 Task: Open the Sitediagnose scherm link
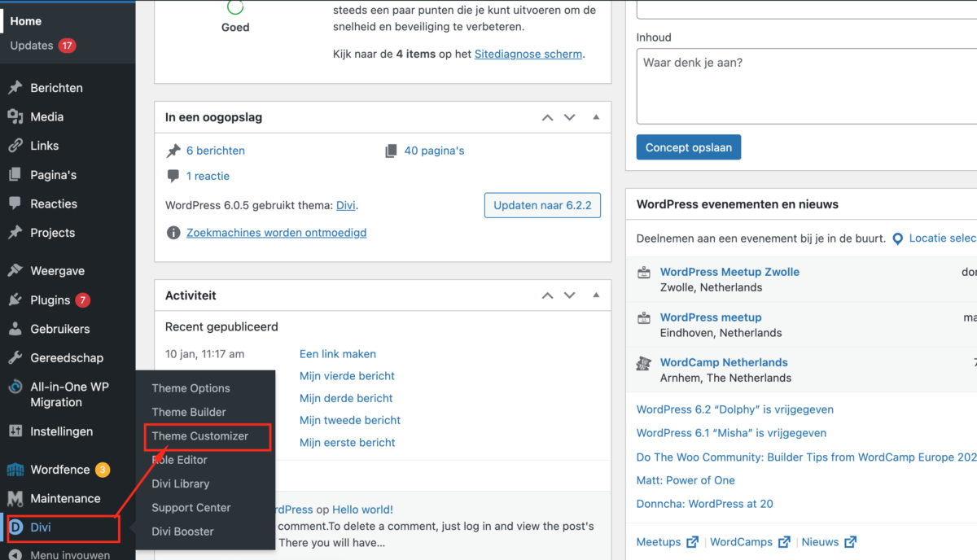tap(528, 54)
